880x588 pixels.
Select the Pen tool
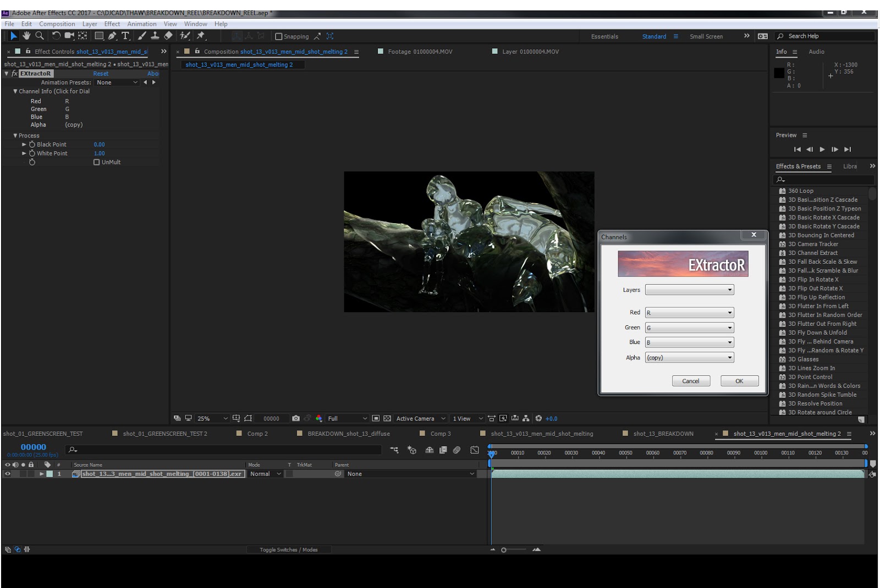[x=112, y=36]
